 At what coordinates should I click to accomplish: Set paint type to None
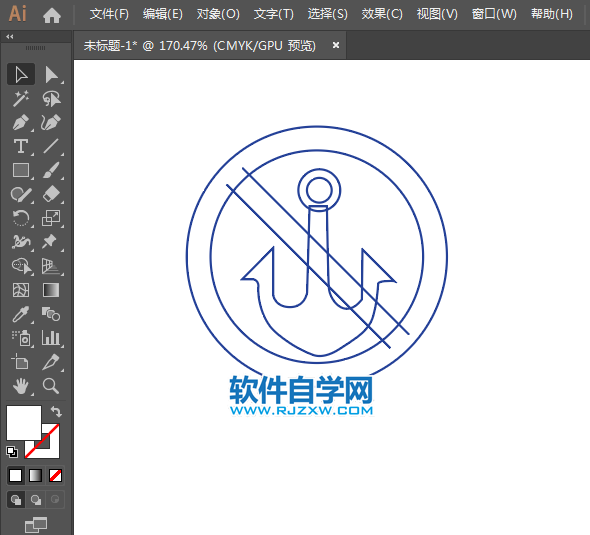click(55, 476)
